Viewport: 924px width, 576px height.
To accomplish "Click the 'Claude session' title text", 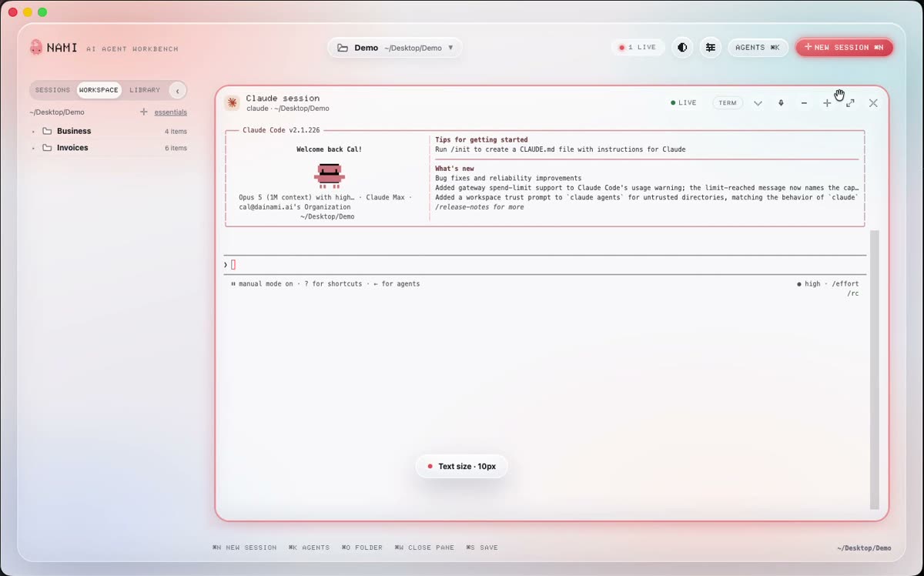I will [283, 99].
